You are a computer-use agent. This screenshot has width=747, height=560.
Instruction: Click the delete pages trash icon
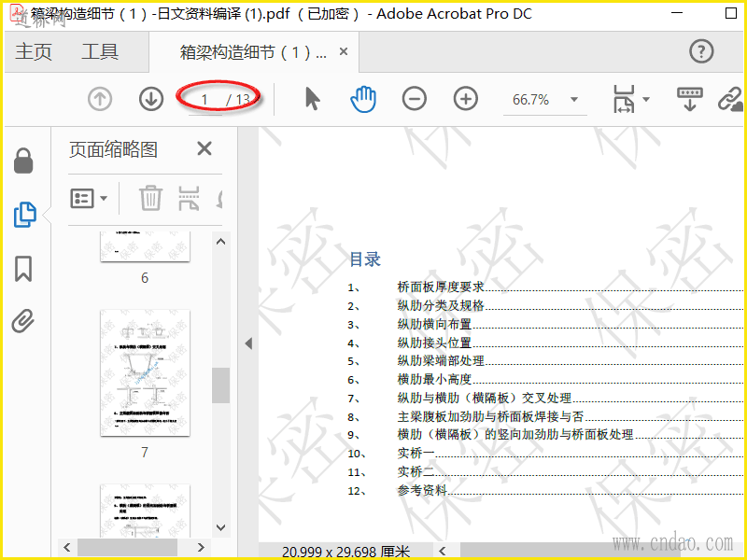(150, 198)
